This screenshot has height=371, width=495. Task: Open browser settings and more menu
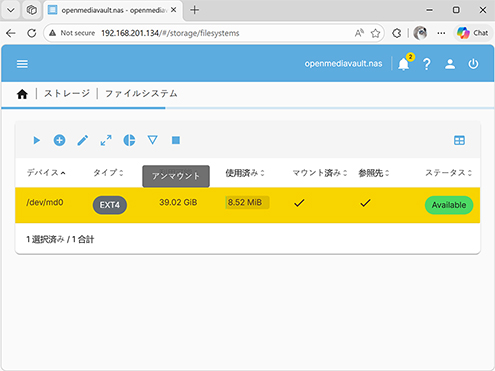pyautogui.click(x=441, y=33)
